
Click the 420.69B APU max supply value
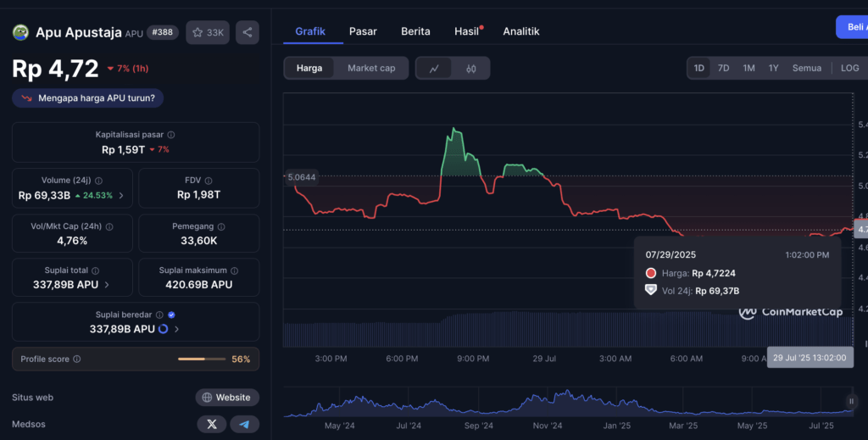pyautogui.click(x=198, y=285)
